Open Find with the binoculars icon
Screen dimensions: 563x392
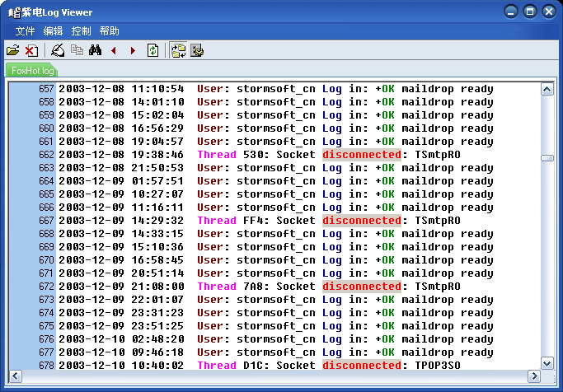(x=95, y=50)
